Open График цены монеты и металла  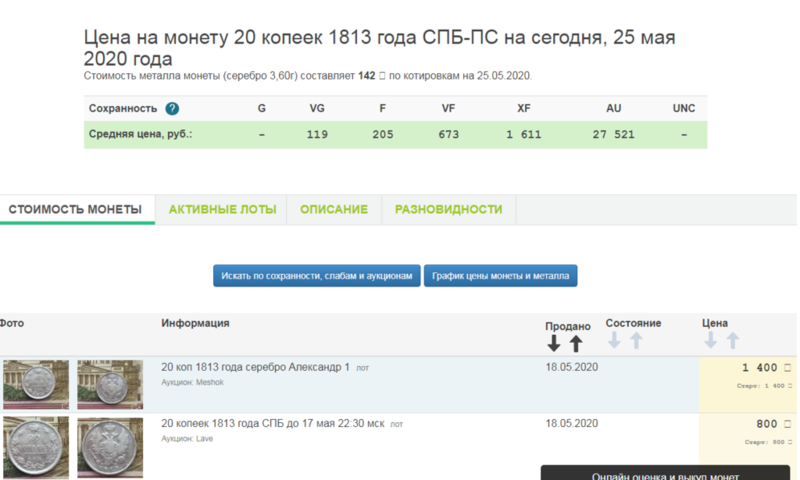click(501, 276)
